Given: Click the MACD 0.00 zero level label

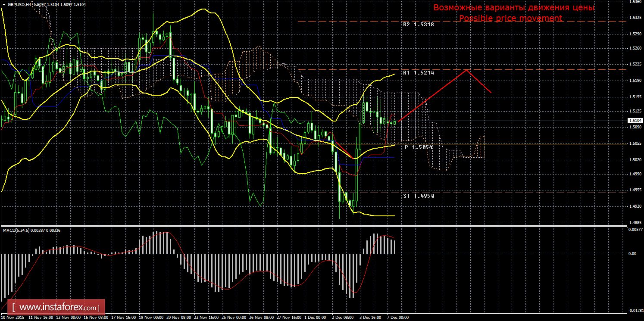Looking at the screenshot, I should [632, 253].
